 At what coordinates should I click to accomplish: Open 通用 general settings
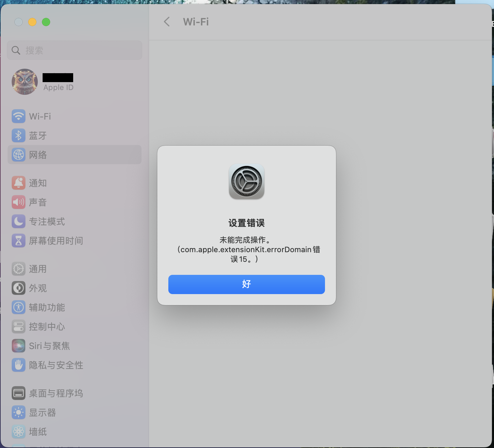tap(75, 269)
